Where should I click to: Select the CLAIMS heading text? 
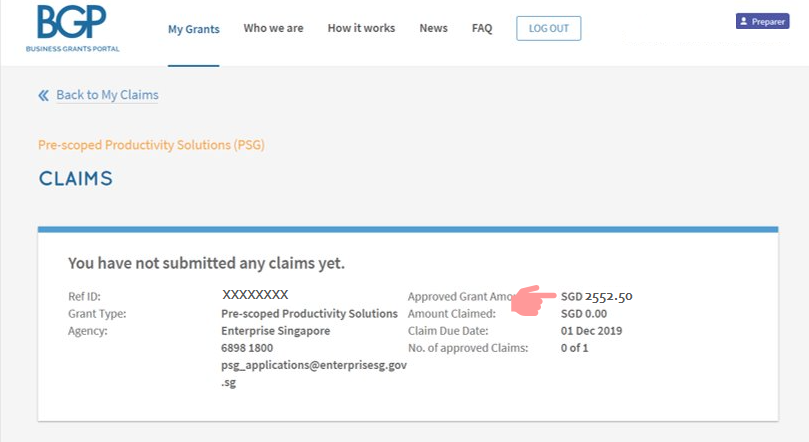76,178
